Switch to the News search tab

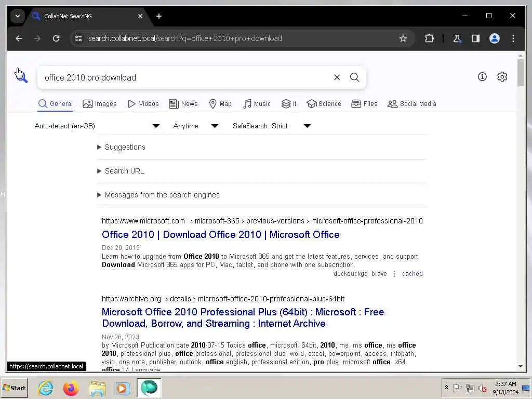[x=183, y=104]
